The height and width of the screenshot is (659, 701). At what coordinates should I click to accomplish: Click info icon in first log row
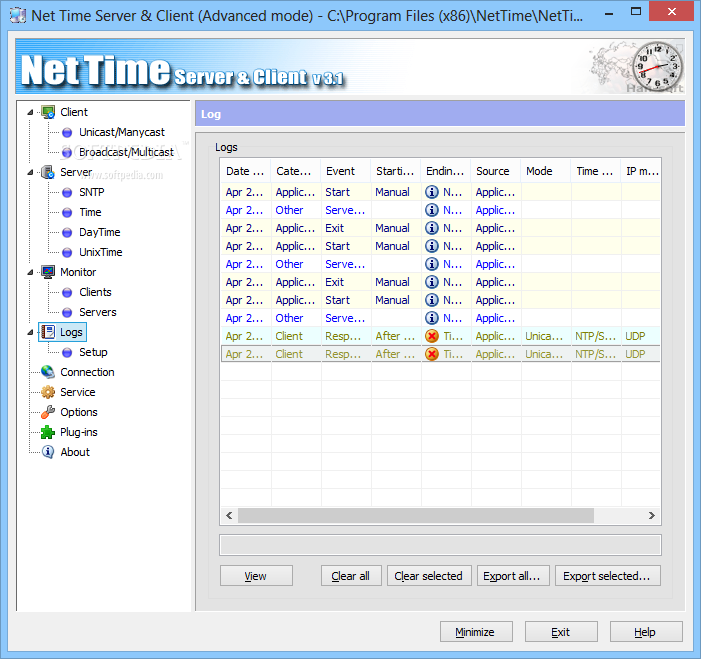pos(432,192)
